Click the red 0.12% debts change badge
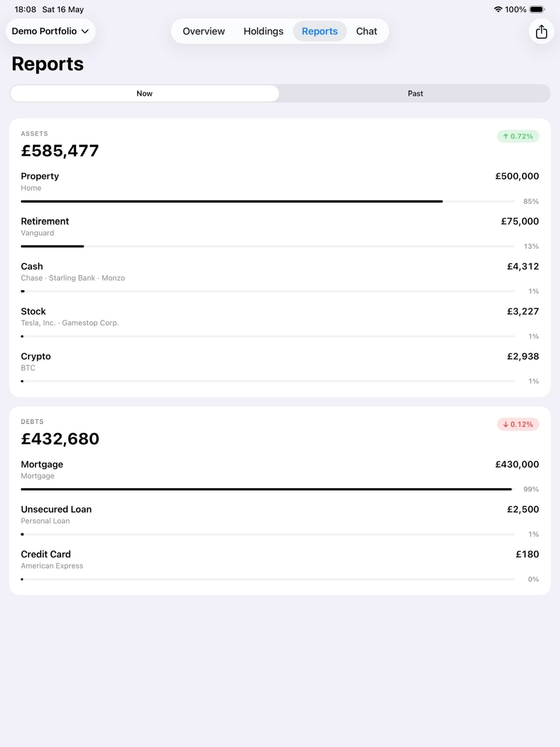Screen dimensions: 560x747 pyautogui.click(x=518, y=424)
